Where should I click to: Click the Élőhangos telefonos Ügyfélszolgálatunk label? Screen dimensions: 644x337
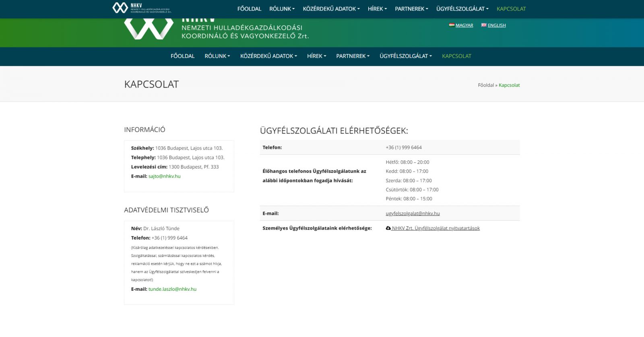click(314, 176)
